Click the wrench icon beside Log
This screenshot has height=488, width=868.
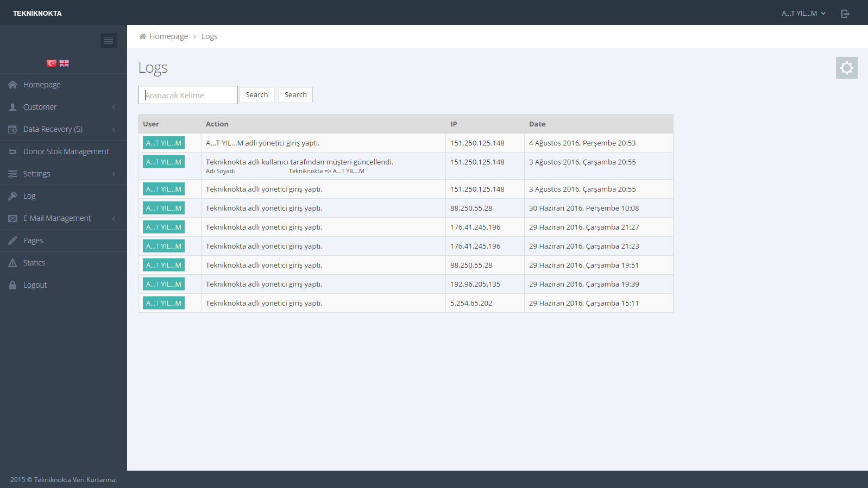click(12, 196)
